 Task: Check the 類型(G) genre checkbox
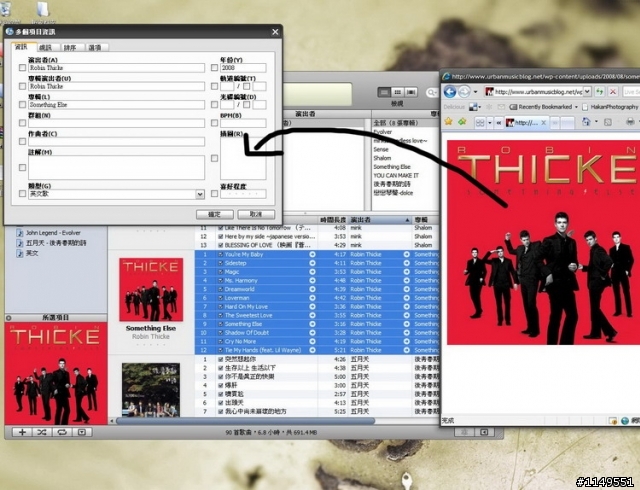22,194
